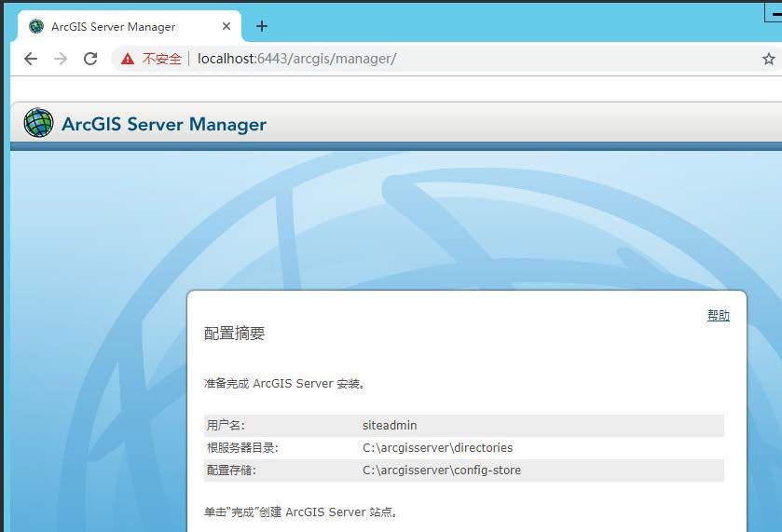Reload the ArcGIS Manager page
The height and width of the screenshot is (532, 782).
(90, 59)
